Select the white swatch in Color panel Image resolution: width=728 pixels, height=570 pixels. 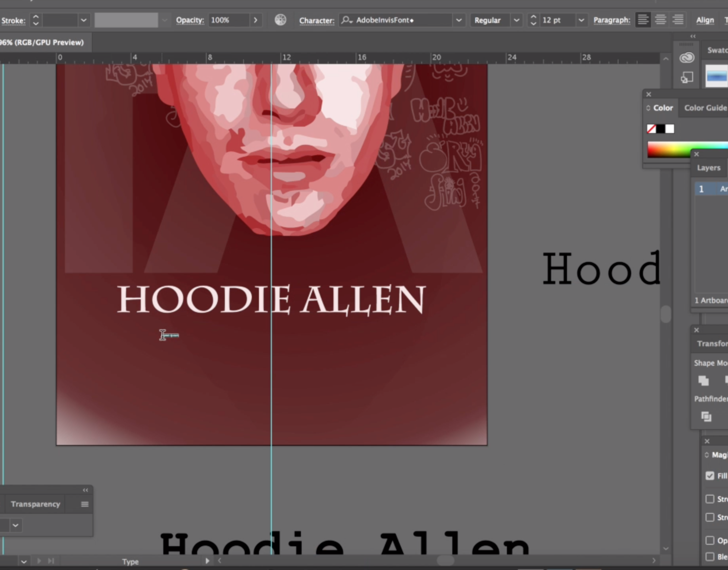coord(670,129)
